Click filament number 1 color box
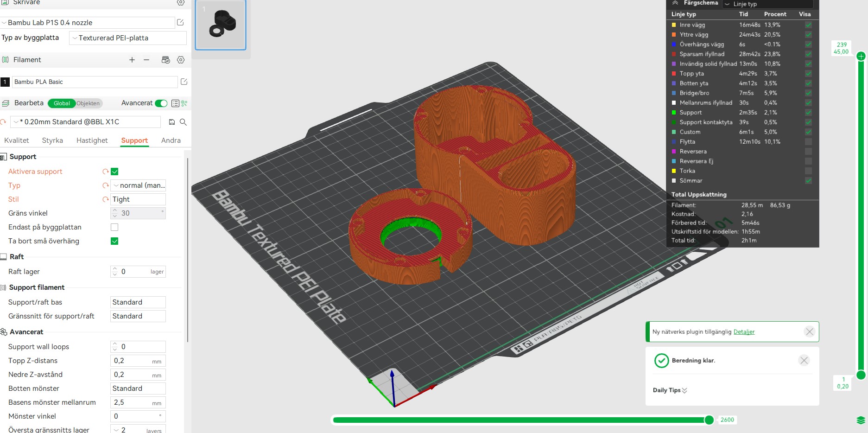The width and height of the screenshot is (868, 433). (x=5, y=82)
